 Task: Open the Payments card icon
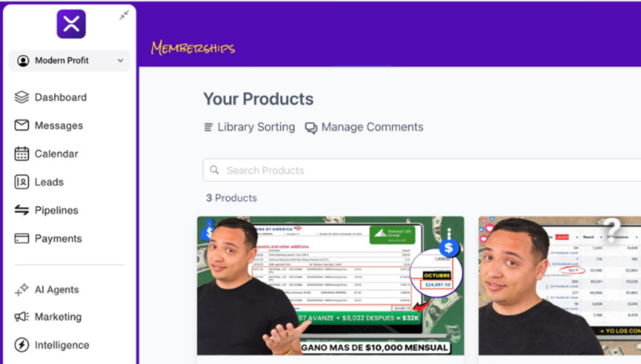pyautogui.click(x=22, y=238)
